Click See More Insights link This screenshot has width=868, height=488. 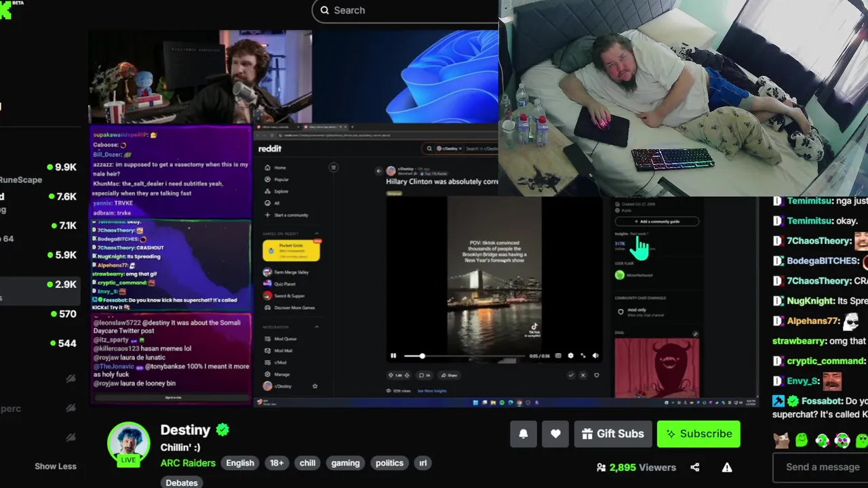tap(432, 391)
